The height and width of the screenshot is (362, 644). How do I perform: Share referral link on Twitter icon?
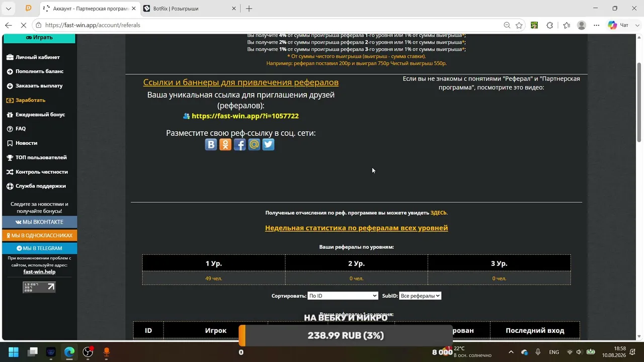coord(268,145)
